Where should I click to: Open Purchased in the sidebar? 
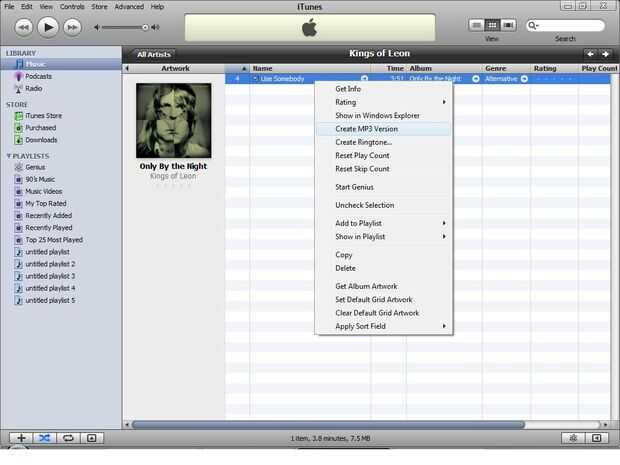click(40, 128)
